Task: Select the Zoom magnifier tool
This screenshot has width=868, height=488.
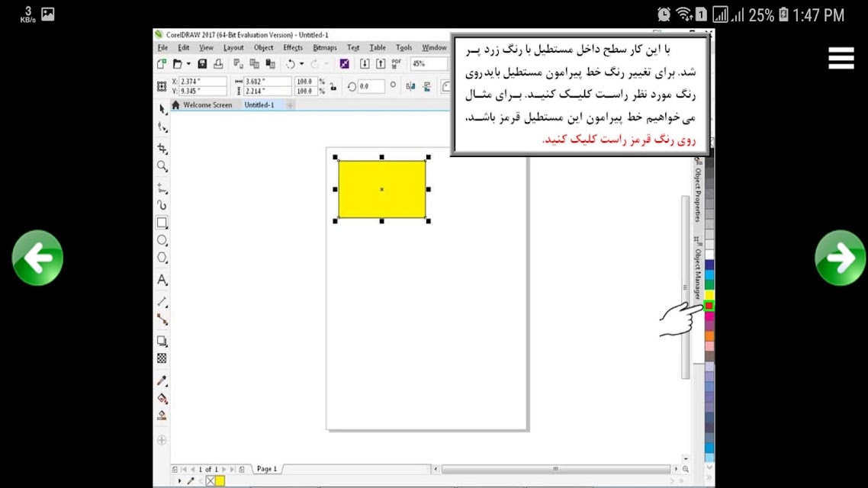Action: pyautogui.click(x=162, y=166)
